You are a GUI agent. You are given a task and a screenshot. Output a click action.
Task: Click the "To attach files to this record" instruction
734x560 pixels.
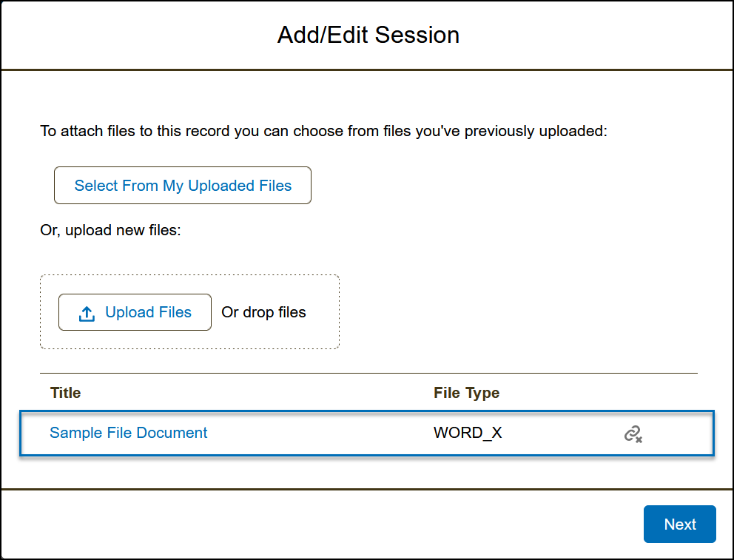pyautogui.click(x=323, y=132)
